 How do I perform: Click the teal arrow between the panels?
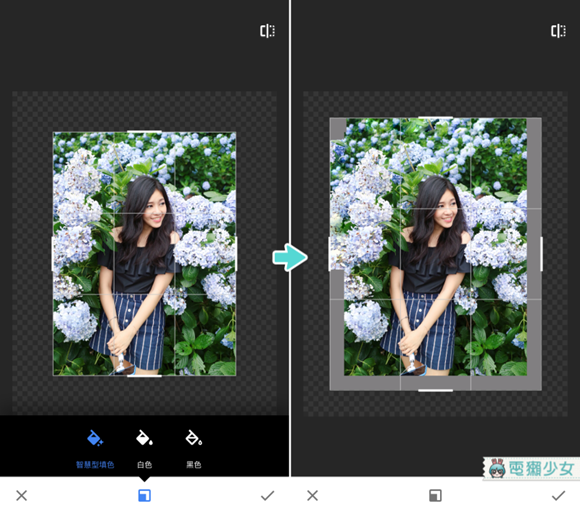(x=290, y=257)
